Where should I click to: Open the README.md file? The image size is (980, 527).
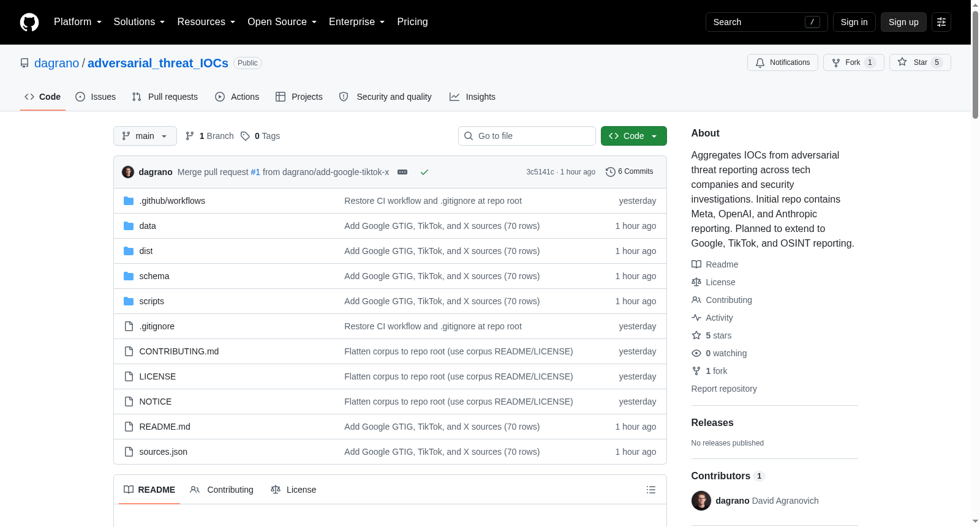165,427
